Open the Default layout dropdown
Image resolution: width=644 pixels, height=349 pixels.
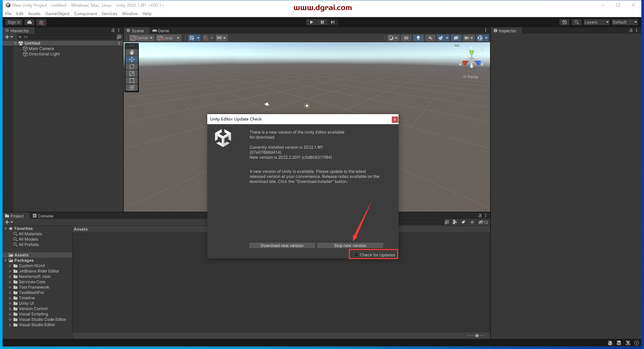coord(624,22)
